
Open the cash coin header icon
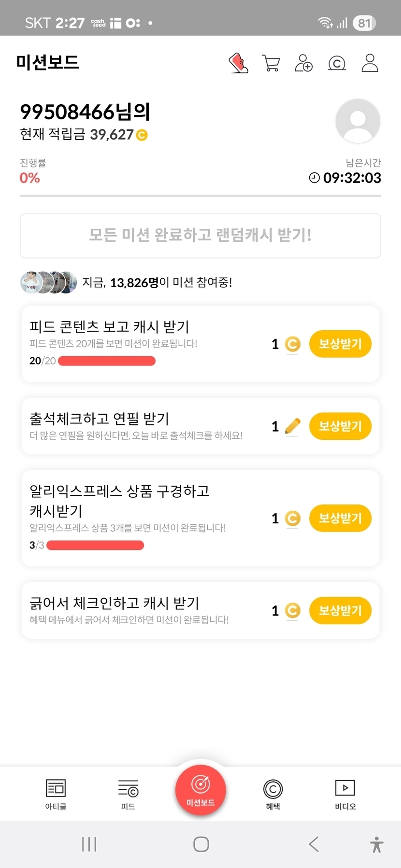[x=337, y=63]
